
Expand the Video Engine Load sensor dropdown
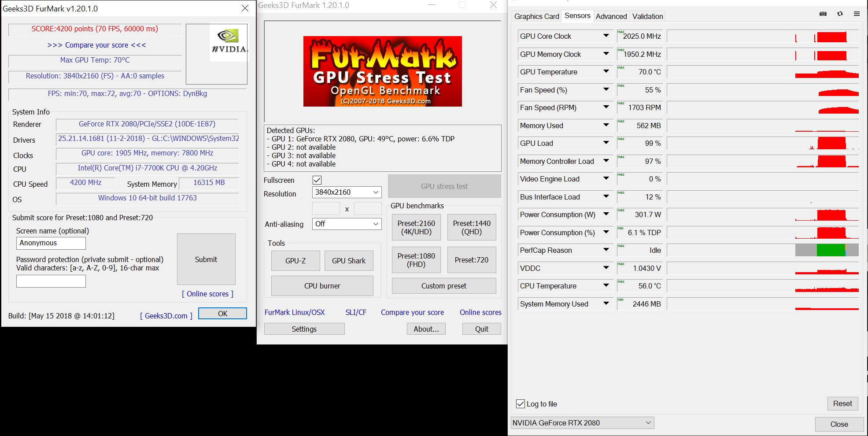(606, 178)
